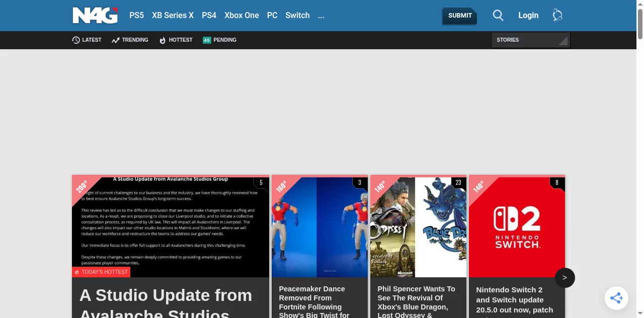The image size is (644, 318).
Task: Open the search magnifier icon
Action: tap(498, 15)
